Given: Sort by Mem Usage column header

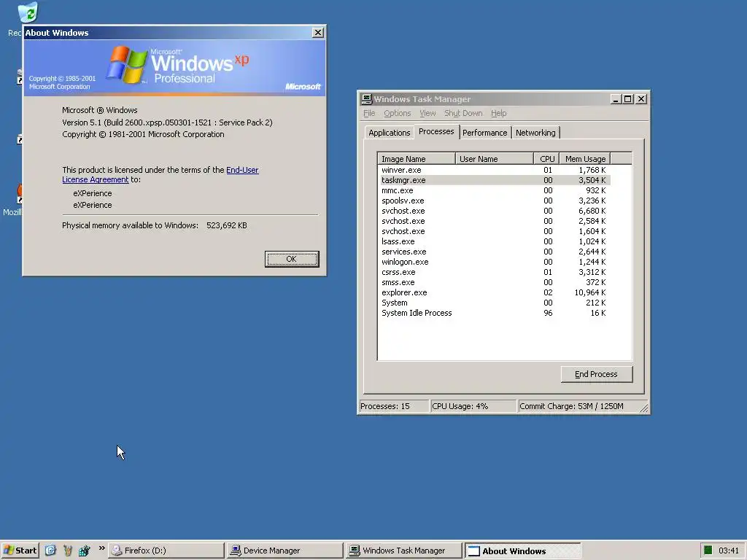Looking at the screenshot, I should 584,158.
